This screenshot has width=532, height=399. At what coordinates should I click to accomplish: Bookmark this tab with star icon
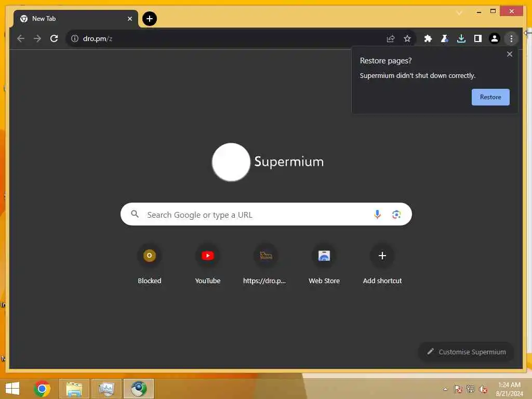407,38
